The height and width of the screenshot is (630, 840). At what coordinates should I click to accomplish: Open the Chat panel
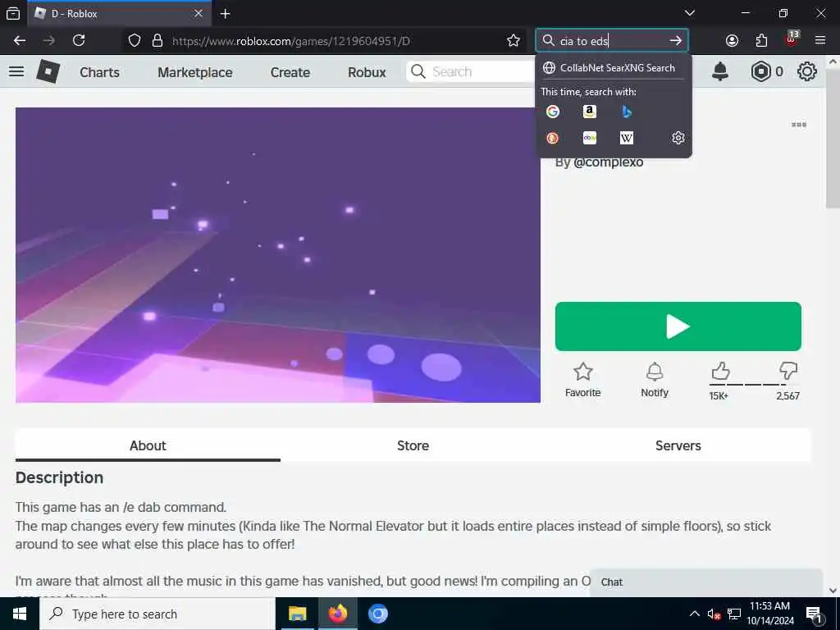pyautogui.click(x=706, y=582)
